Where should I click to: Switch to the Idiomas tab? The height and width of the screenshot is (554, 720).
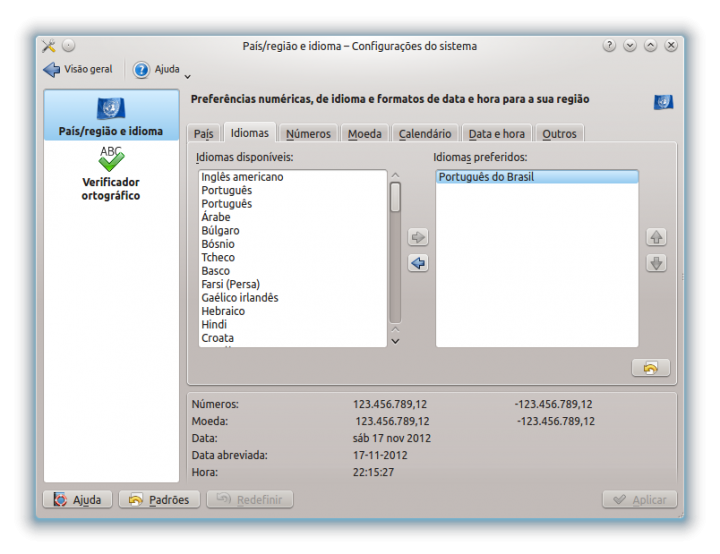point(250,133)
